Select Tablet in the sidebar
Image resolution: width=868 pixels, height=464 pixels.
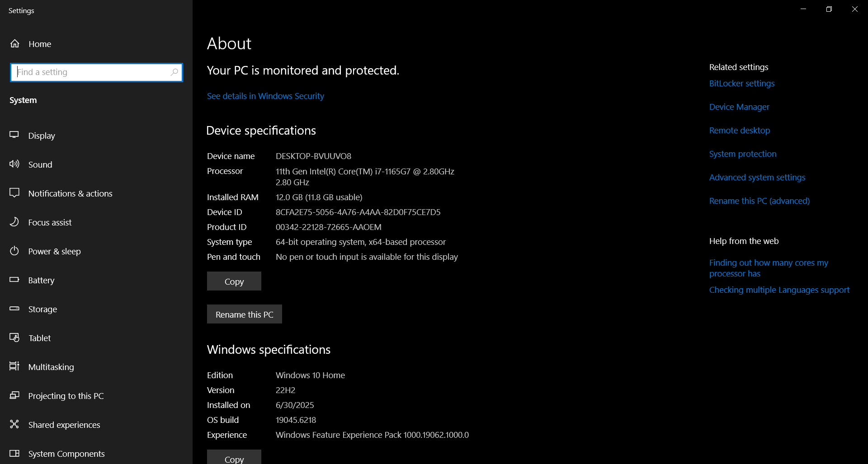[96, 338]
